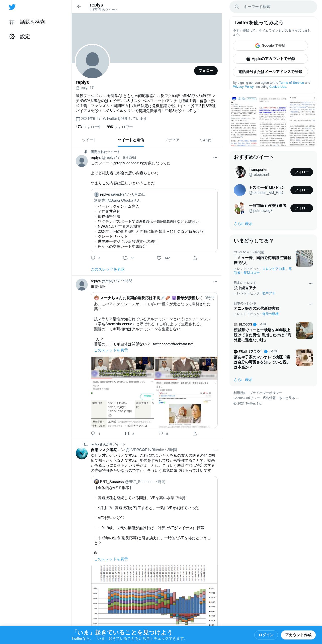Open more options for アニメ好きの20代新婚夫婦 trend
Viewport: 322px width, 644px height.
(310, 304)
